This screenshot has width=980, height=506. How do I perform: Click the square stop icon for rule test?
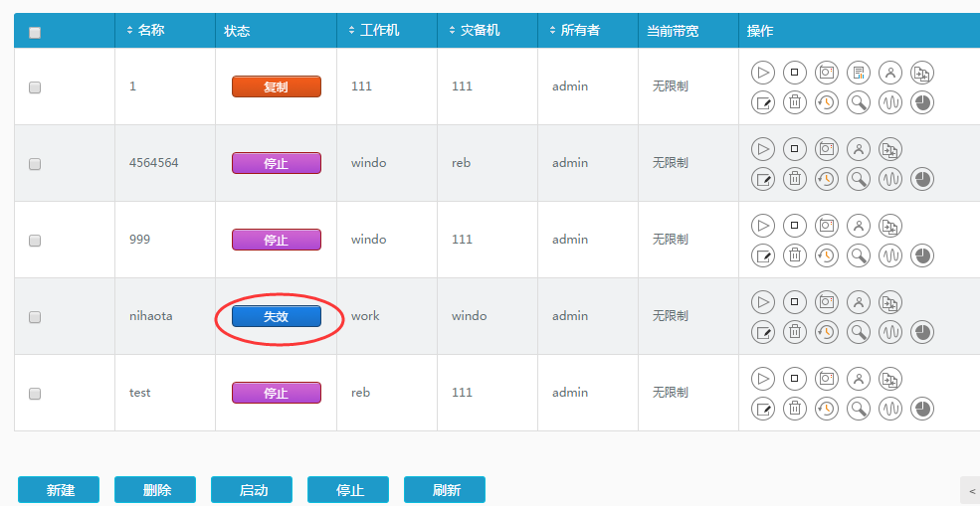click(x=794, y=379)
